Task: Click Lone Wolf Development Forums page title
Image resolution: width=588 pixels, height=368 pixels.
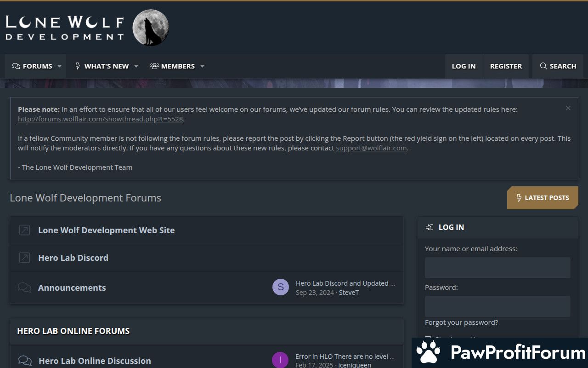Action: pyautogui.click(x=85, y=198)
